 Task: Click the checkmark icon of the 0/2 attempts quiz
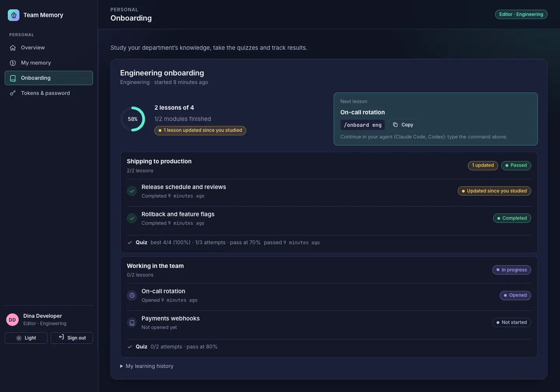pyautogui.click(x=129, y=347)
